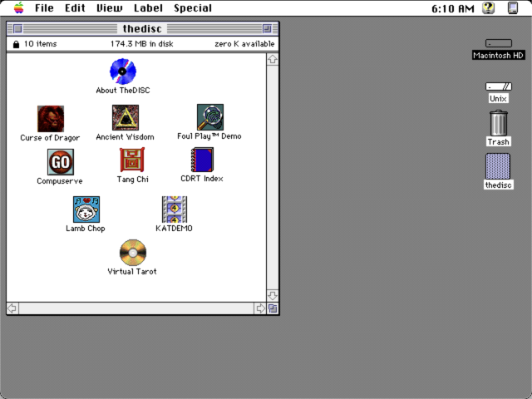
Task: Select the Ancient Wisdom pyramid icon
Action: (126, 117)
